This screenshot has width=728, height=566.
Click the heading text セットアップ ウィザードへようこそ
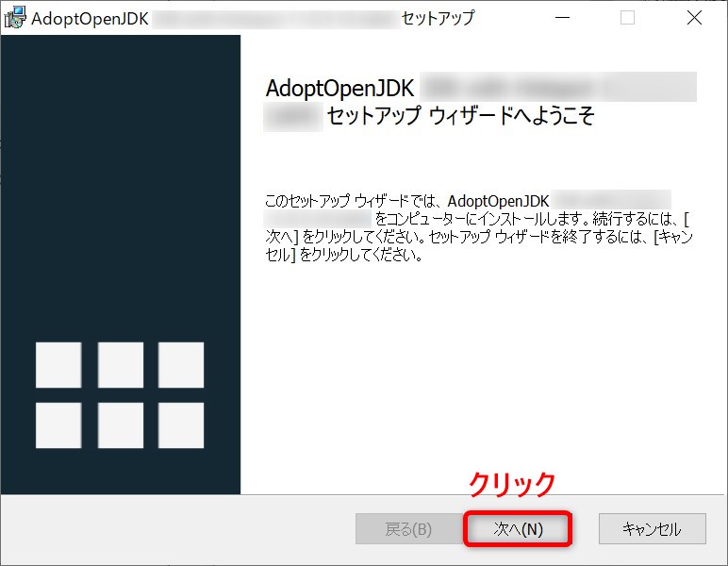460,116
